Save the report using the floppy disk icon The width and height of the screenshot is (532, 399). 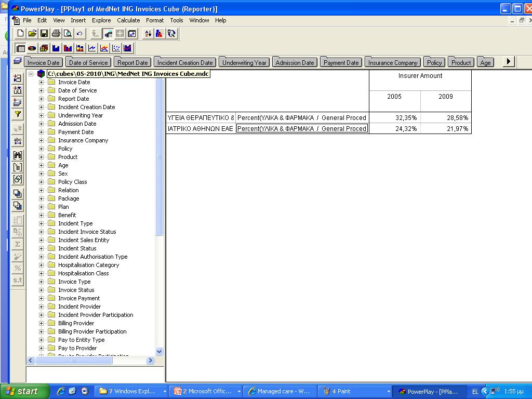click(x=44, y=33)
